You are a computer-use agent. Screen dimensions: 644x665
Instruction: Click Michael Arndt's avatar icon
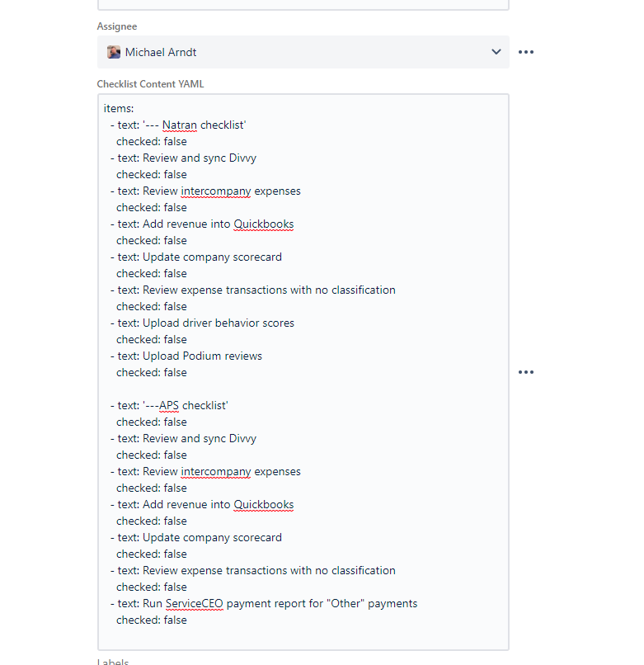pyautogui.click(x=113, y=51)
